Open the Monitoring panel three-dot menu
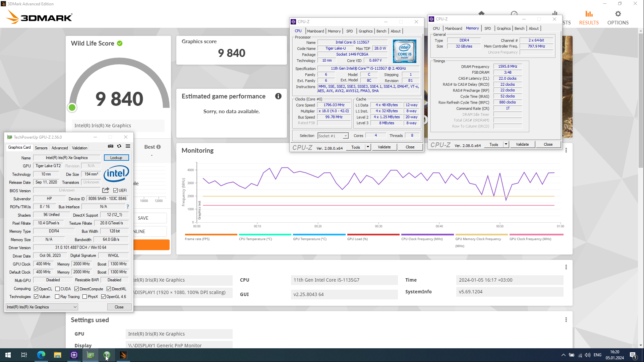644x362 pixels. tap(566, 150)
